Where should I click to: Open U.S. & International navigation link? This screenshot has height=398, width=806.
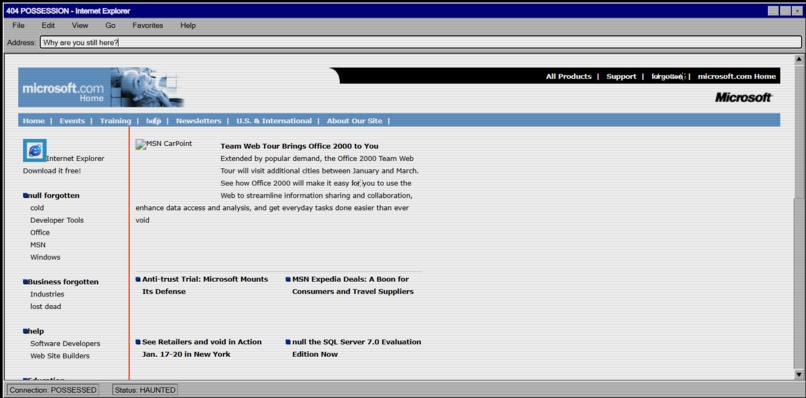274,121
